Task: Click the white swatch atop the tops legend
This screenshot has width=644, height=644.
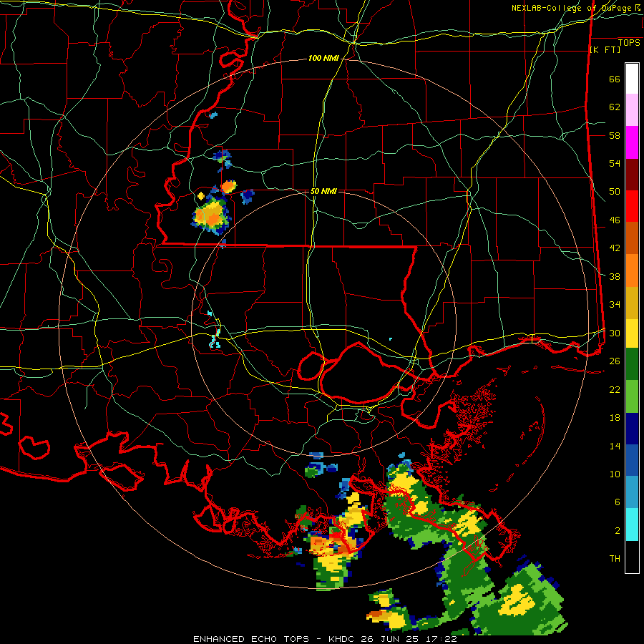Action: coord(632,79)
